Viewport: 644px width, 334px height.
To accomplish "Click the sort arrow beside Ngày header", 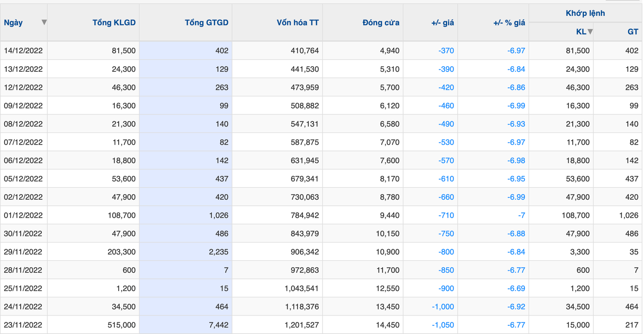I will coord(44,22).
